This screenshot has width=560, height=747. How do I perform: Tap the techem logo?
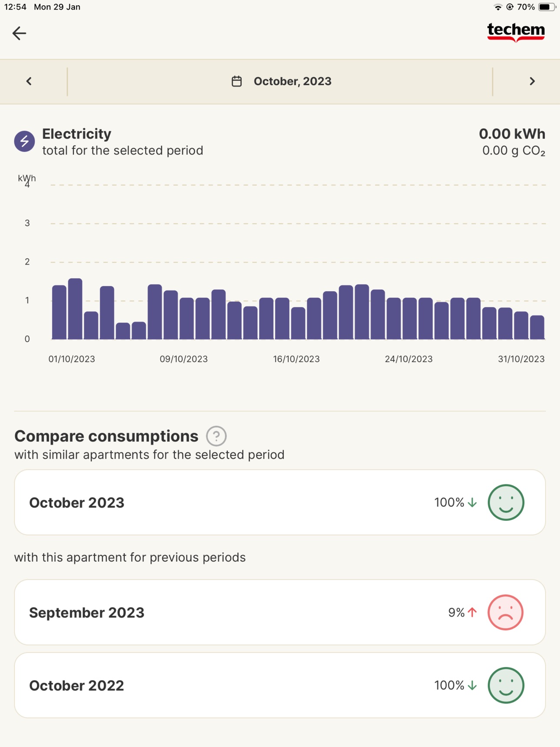pos(516,33)
